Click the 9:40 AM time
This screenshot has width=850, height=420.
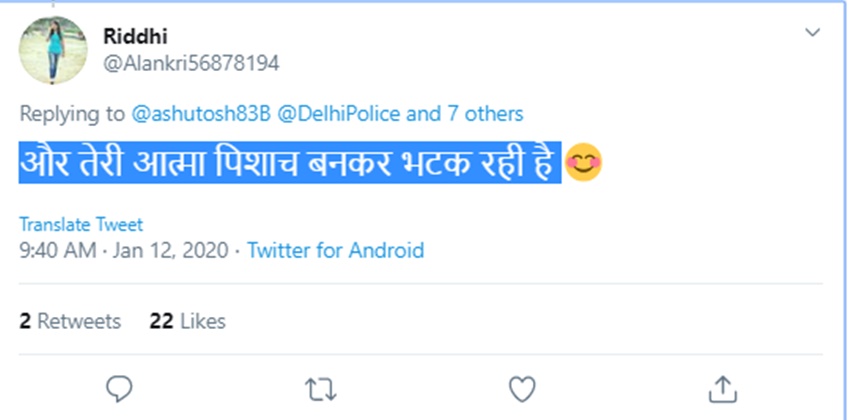pyautogui.click(x=56, y=250)
